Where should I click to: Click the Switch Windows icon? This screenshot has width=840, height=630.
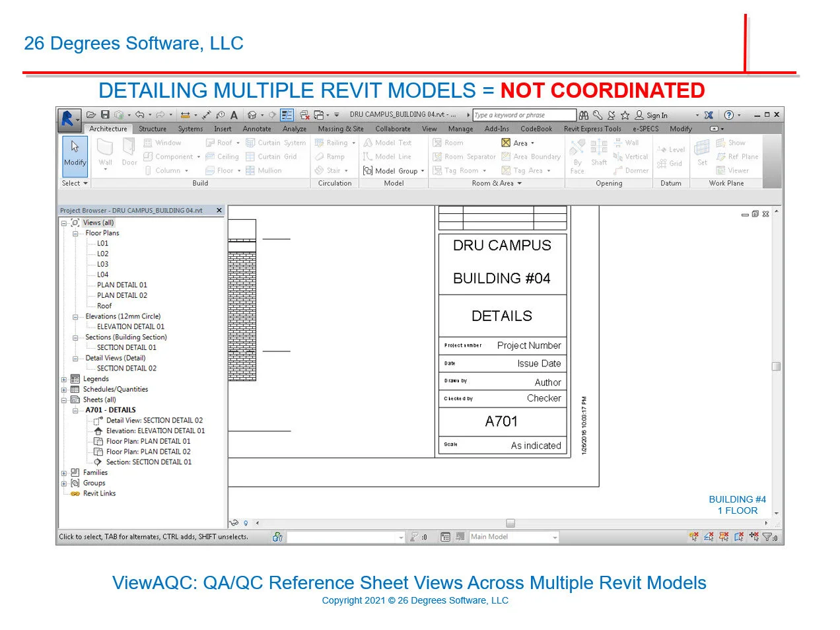319,115
